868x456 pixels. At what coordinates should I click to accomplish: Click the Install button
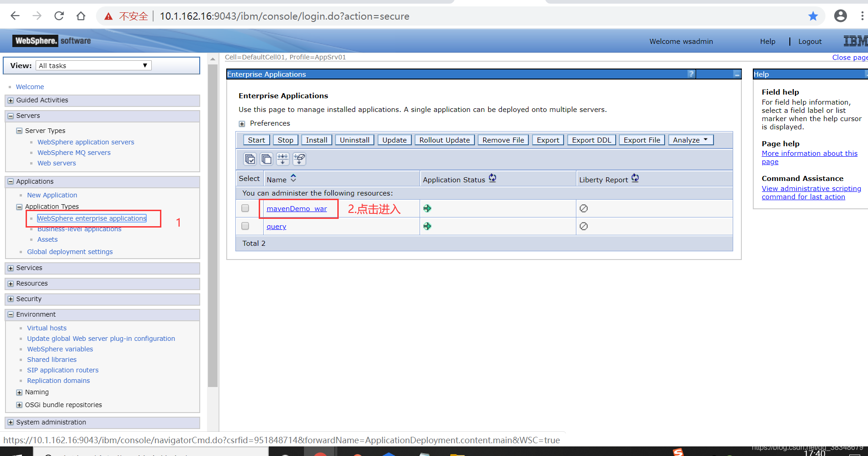coord(317,140)
